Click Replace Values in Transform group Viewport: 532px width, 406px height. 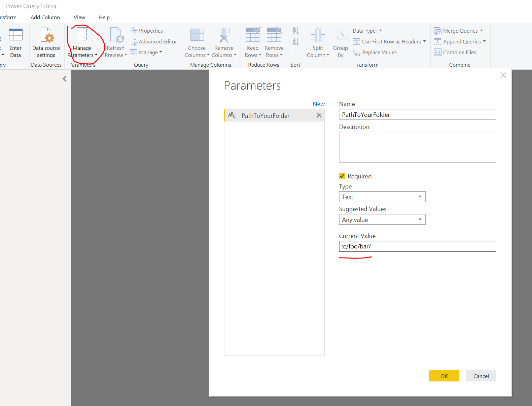(375, 53)
